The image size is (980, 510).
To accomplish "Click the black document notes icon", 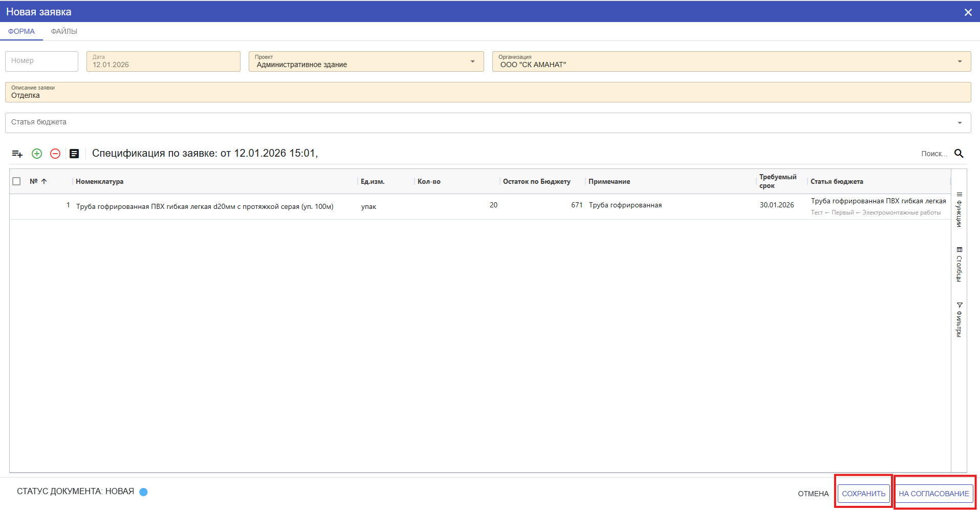I will pyautogui.click(x=74, y=154).
